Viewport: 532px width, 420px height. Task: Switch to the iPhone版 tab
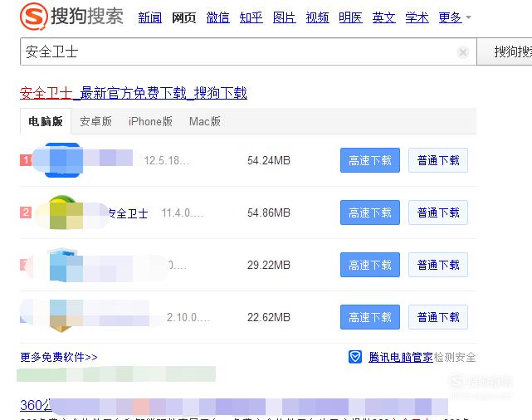click(150, 121)
